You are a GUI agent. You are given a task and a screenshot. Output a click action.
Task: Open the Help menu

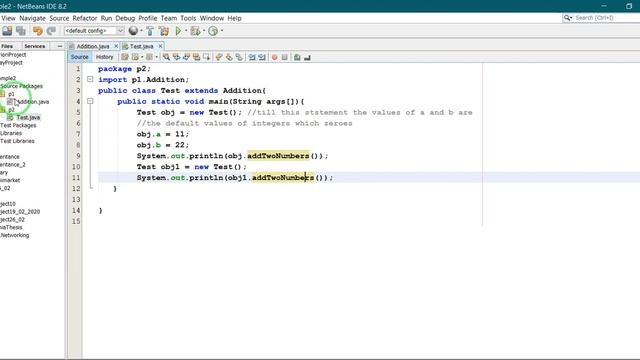tap(234, 18)
